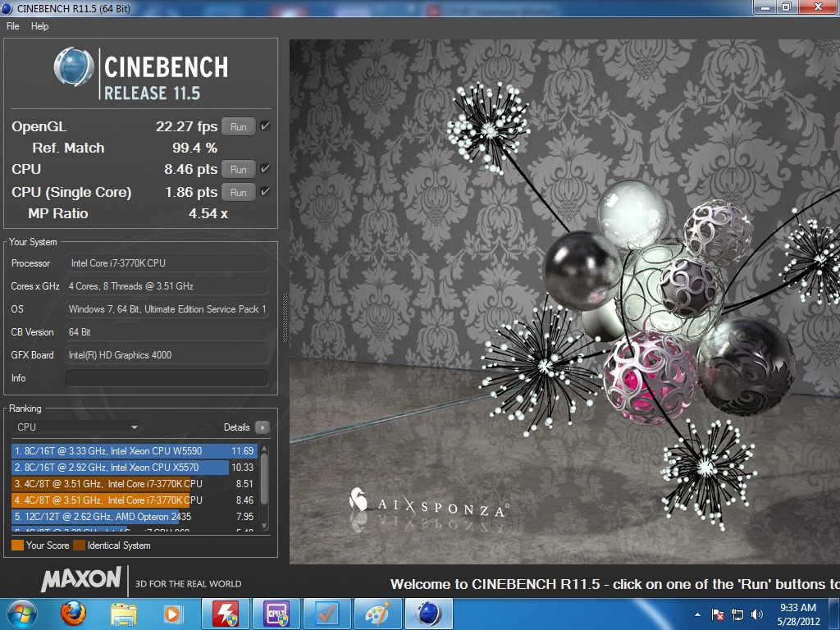Open the Ranking type dropdown showing CPU

coord(76,427)
